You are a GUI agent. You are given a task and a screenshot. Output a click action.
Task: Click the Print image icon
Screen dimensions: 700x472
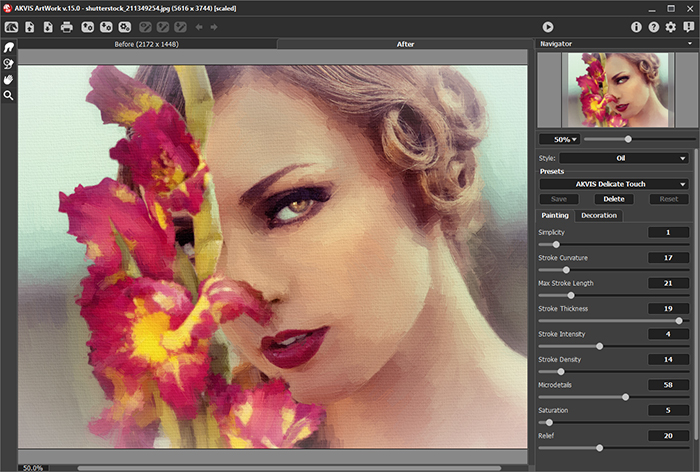[x=67, y=27]
